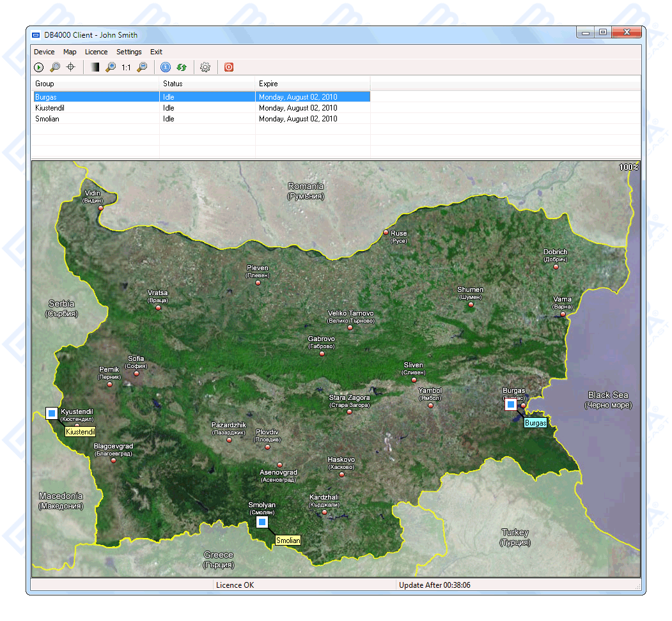This screenshot has height=621, width=672.
Task: Zoom out with the minus magnifier icon
Action: [142, 67]
